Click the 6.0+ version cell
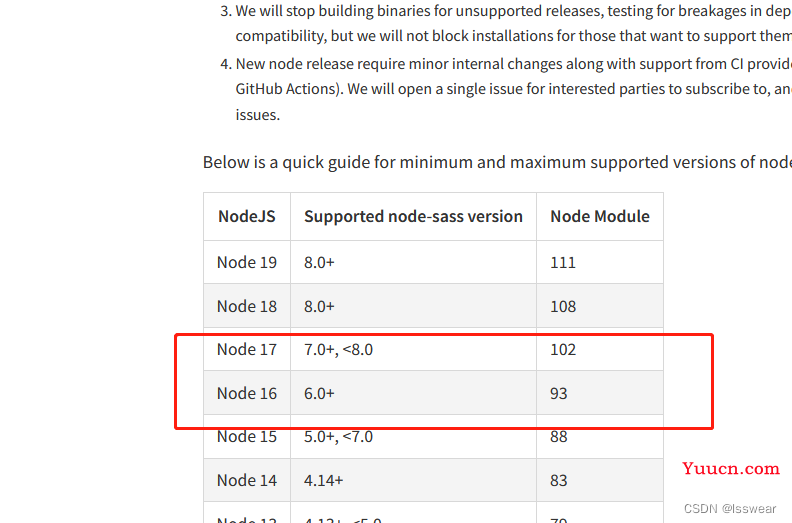Screen dimensions: 792x523 point(319,393)
